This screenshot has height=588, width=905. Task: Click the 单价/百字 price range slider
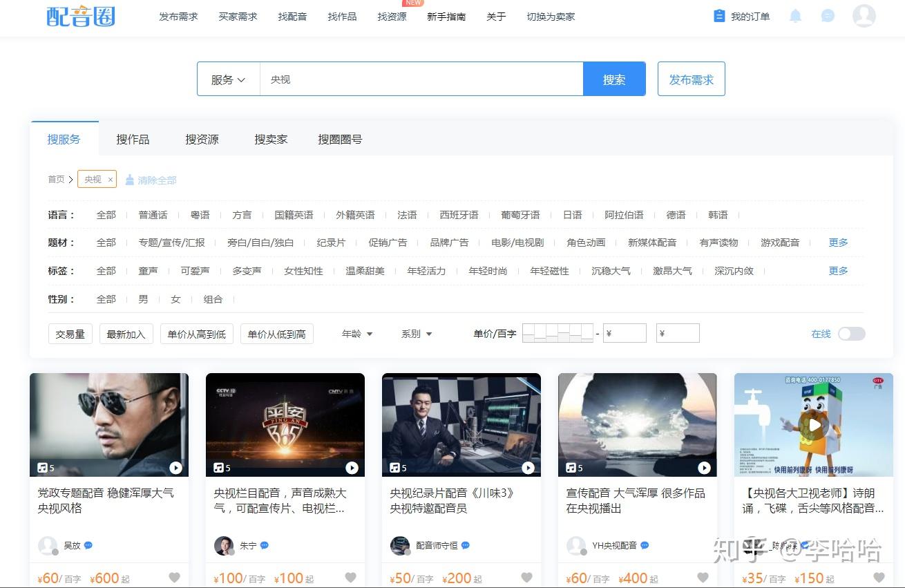(x=558, y=333)
